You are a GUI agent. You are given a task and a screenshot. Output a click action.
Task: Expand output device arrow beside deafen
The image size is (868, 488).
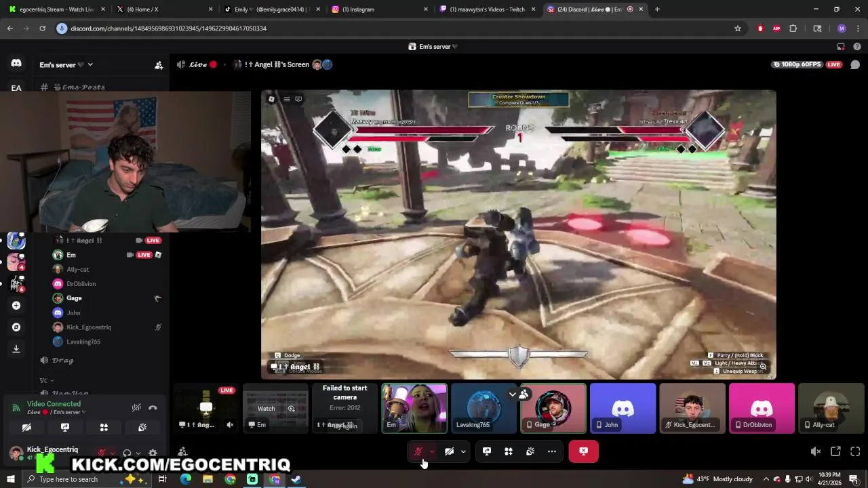(x=138, y=453)
